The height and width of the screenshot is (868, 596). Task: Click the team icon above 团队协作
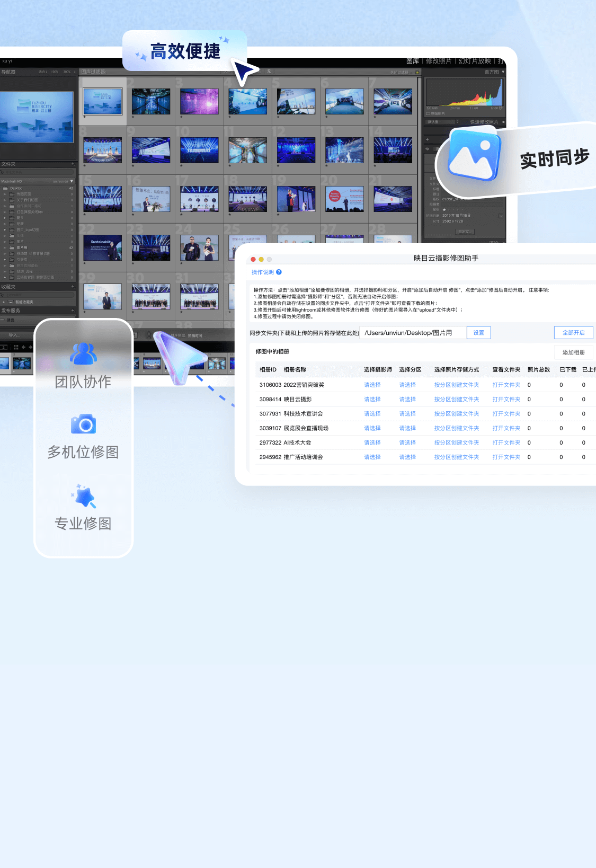[83, 353]
